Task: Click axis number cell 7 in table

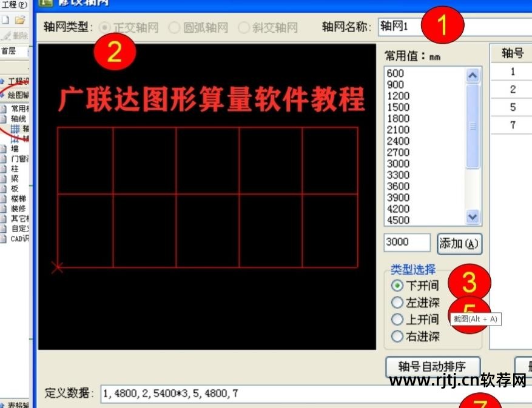Action: (511, 125)
